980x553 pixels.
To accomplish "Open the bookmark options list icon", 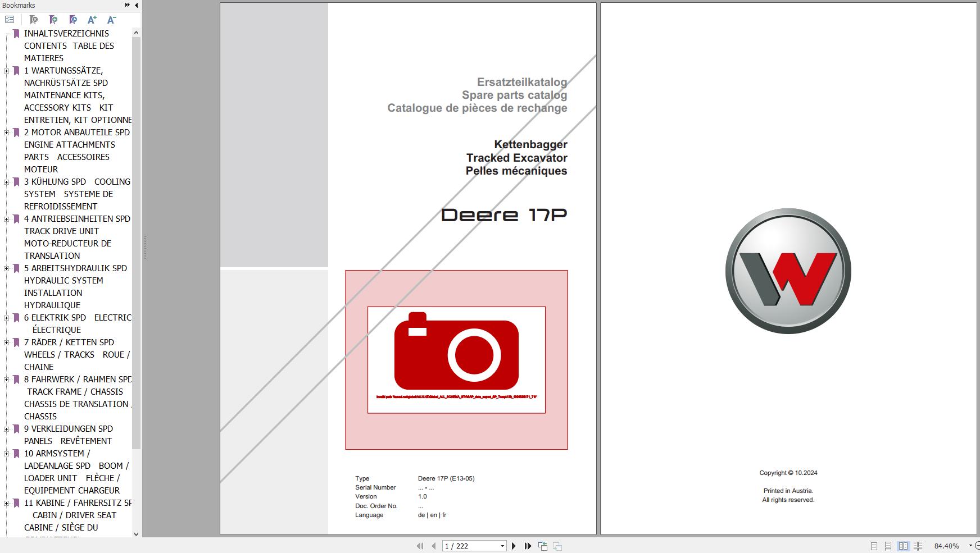I will [10, 20].
